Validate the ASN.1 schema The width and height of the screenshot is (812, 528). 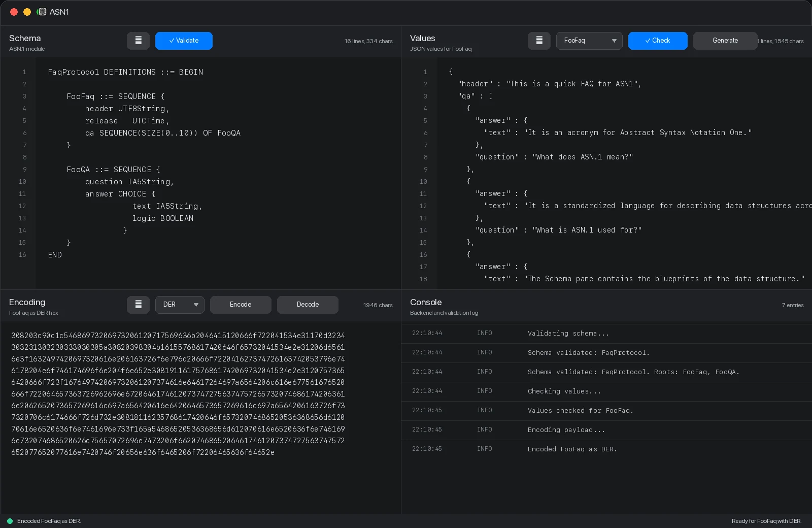tap(184, 41)
